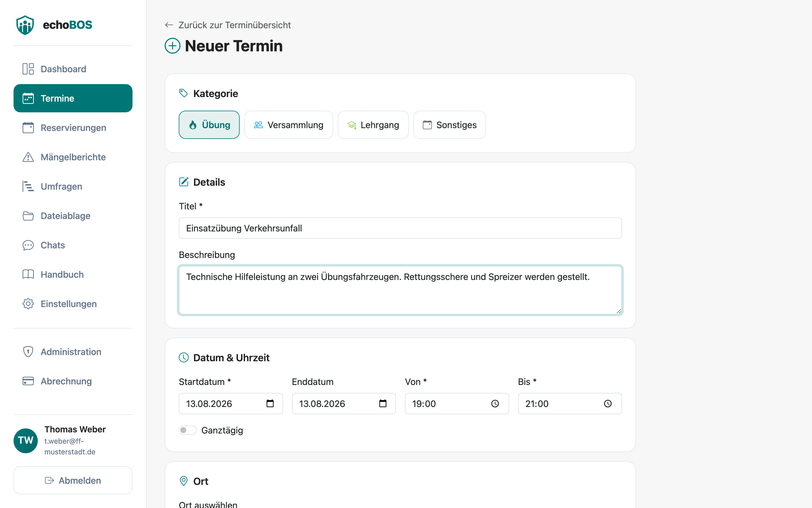Viewport: 812px width, 508px height.
Task: Pick the Lehrgang category
Action: 373,125
